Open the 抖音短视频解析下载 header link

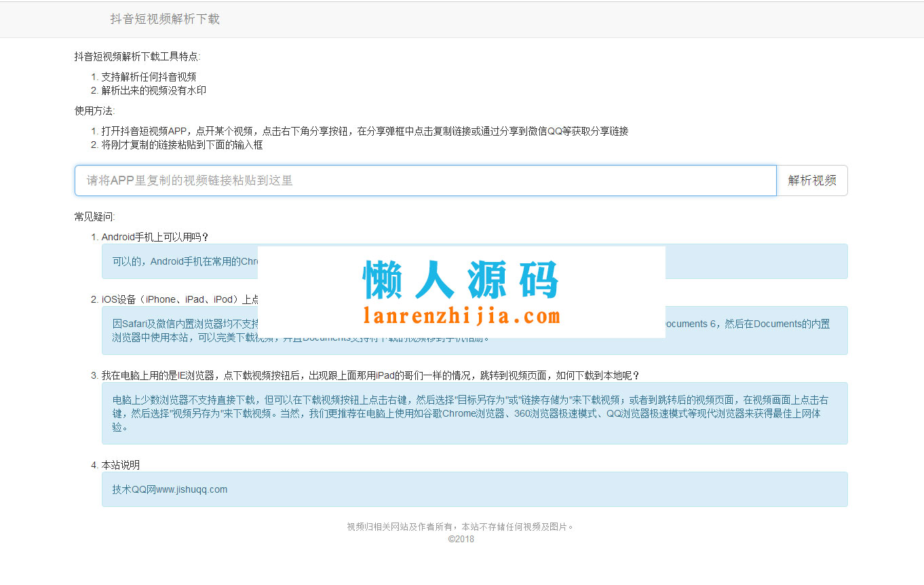165,19
